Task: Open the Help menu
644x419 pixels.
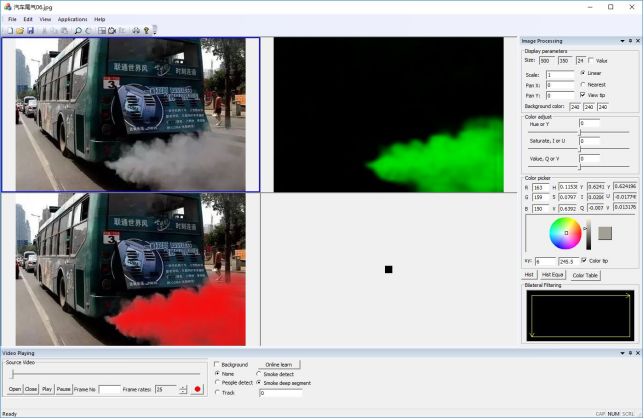Action: pyautogui.click(x=100, y=19)
